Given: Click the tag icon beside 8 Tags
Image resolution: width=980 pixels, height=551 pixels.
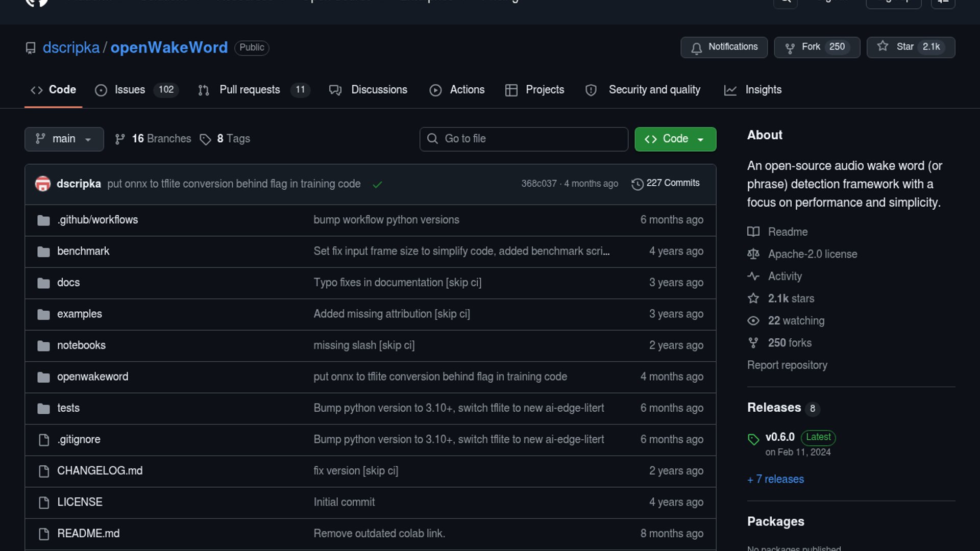Looking at the screenshot, I should tap(205, 139).
